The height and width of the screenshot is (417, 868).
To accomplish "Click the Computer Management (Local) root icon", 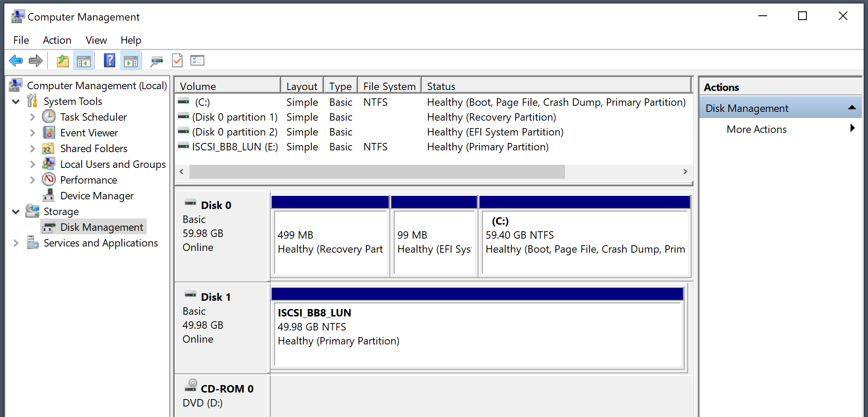I will (16, 85).
